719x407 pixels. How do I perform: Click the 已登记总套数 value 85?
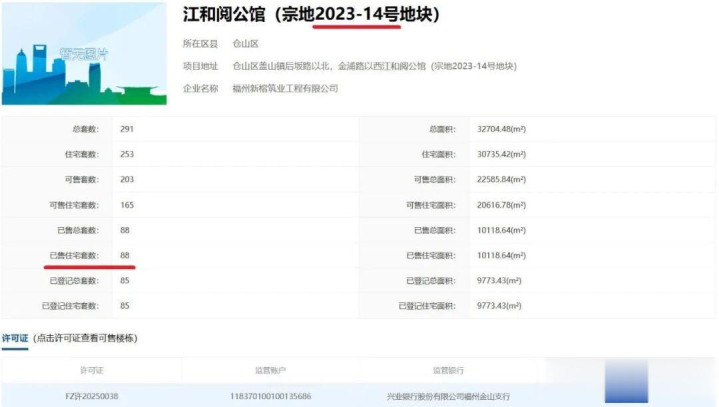pyautogui.click(x=125, y=280)
